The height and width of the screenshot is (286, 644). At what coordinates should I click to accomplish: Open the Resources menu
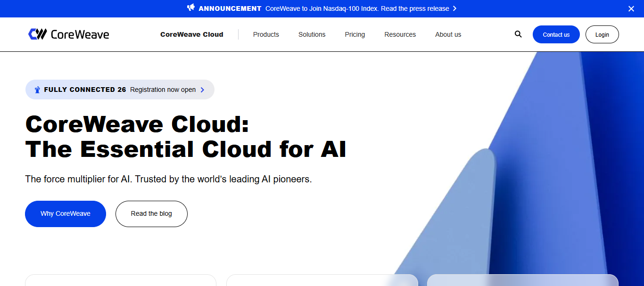[x=400, y=34]
